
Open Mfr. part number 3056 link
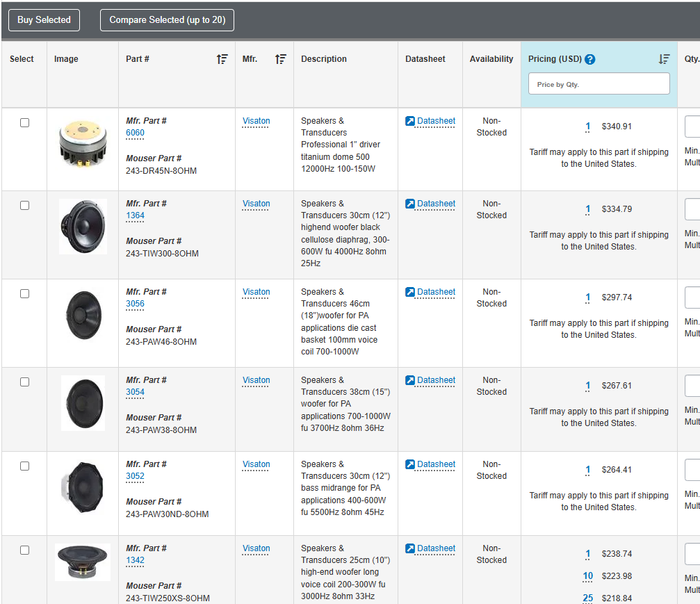click(135, 304)
